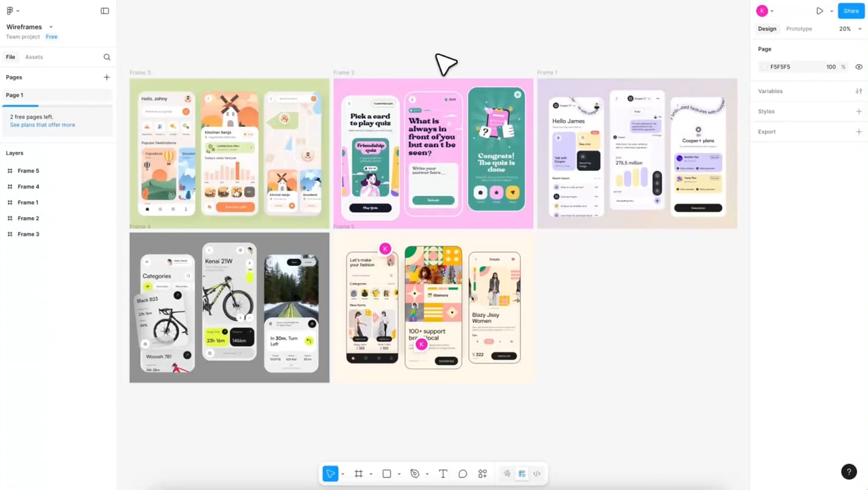Open main menu dropdown chevron

(18, 11)
